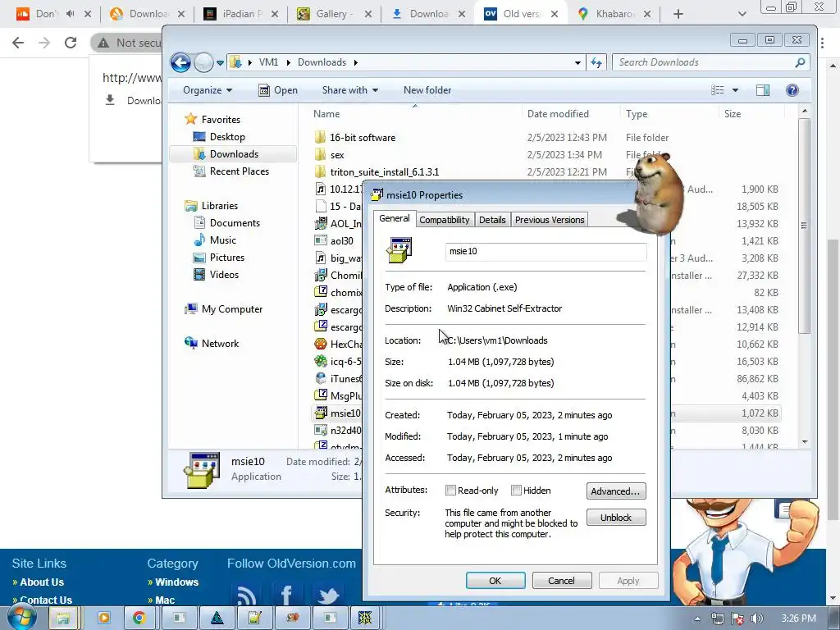
Task: Open the address bar history dropdown
Action: pyautogui.click(x=577, y=62)
